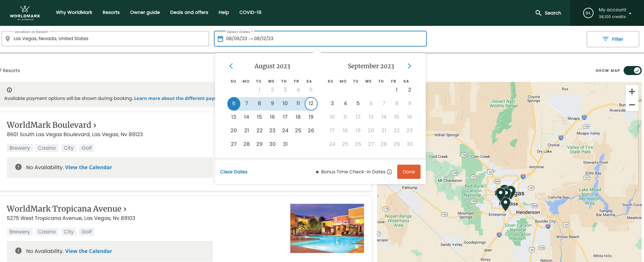Click Golf tag under Tropicana Avenue

click(x=87, y=232)
